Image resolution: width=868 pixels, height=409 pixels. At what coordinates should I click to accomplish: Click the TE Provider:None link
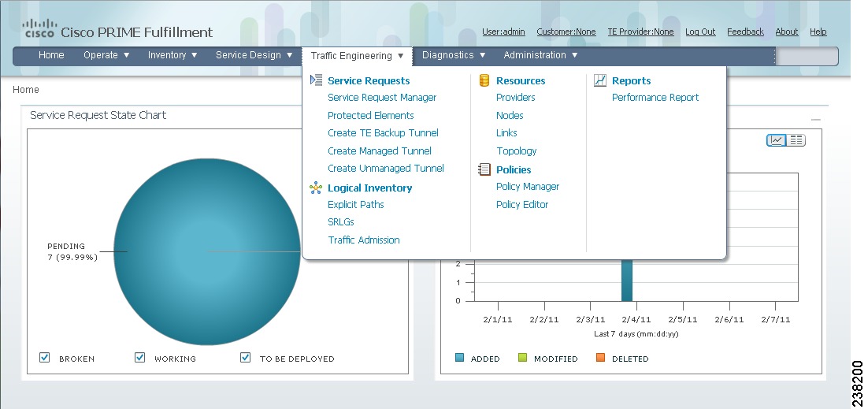point(640,32)
